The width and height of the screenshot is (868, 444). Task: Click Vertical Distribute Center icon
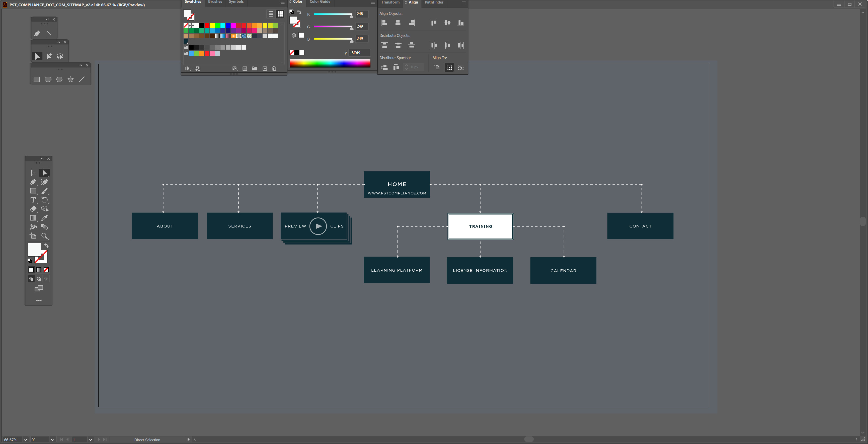(398, 45)
